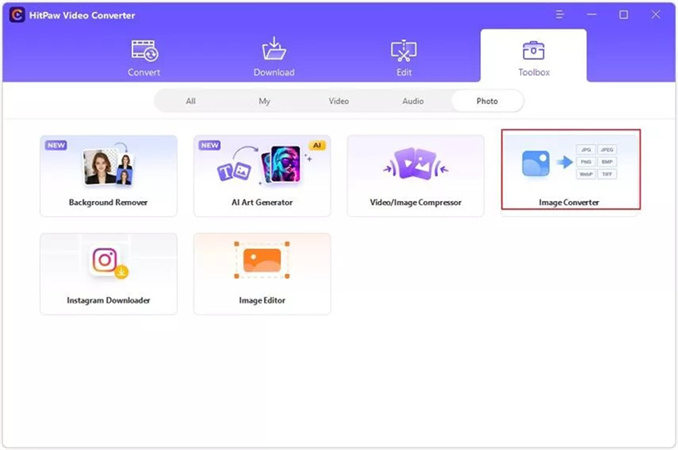
Task: Switch to the All filter tab
Action: pyautogui.click(x=191, y=101)
